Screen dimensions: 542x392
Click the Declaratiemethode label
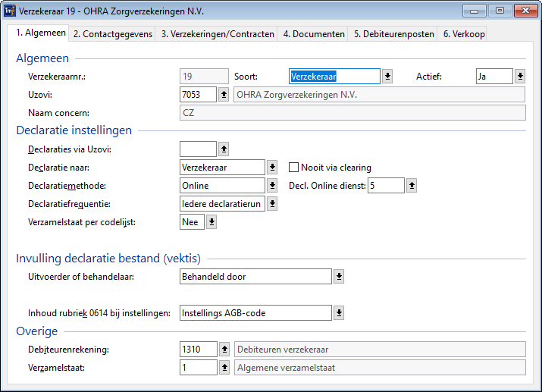coord(67,186)
